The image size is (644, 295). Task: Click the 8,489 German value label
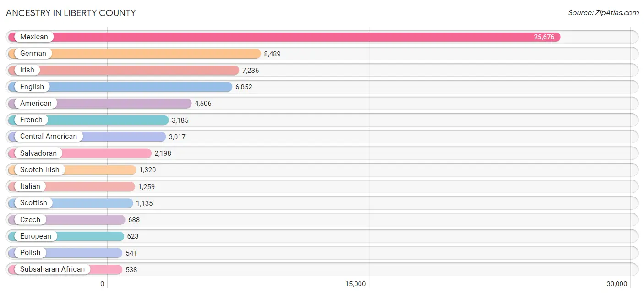(x=272, y=54)
